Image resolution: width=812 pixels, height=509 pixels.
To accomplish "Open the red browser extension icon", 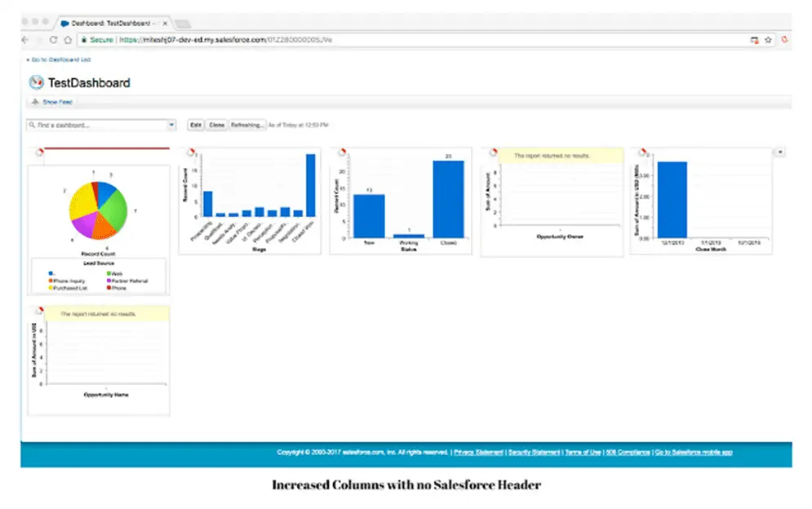I will coord(784,40).
